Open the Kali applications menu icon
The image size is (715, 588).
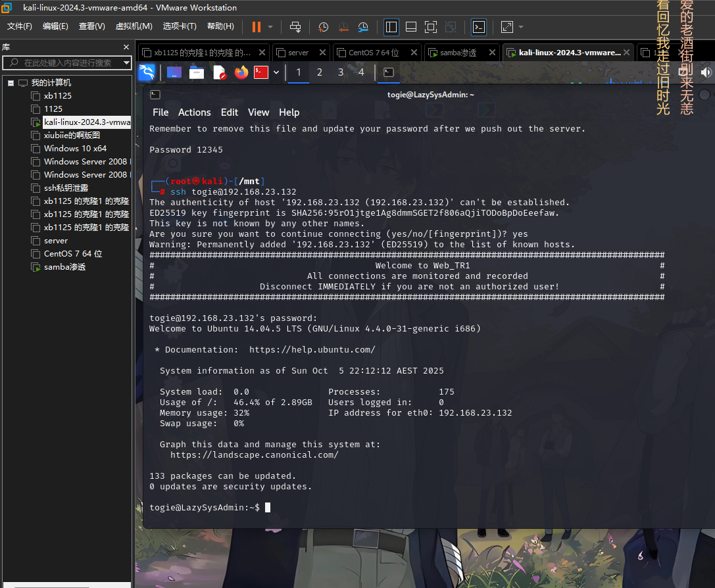tap(146, 72)
